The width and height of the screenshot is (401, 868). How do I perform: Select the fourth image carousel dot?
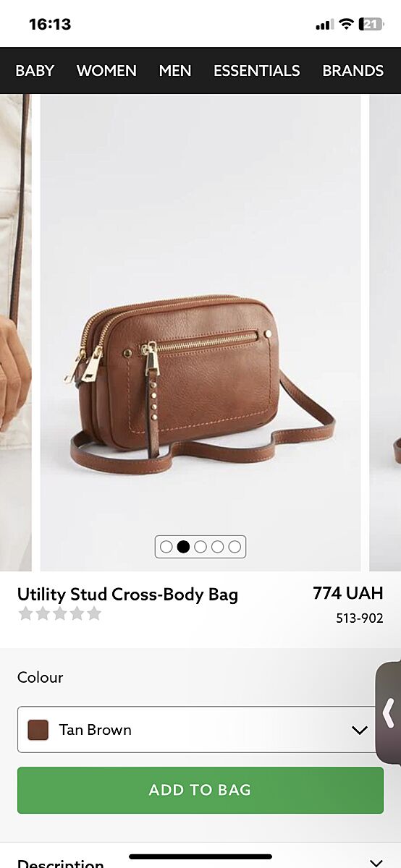pos(218,547)
